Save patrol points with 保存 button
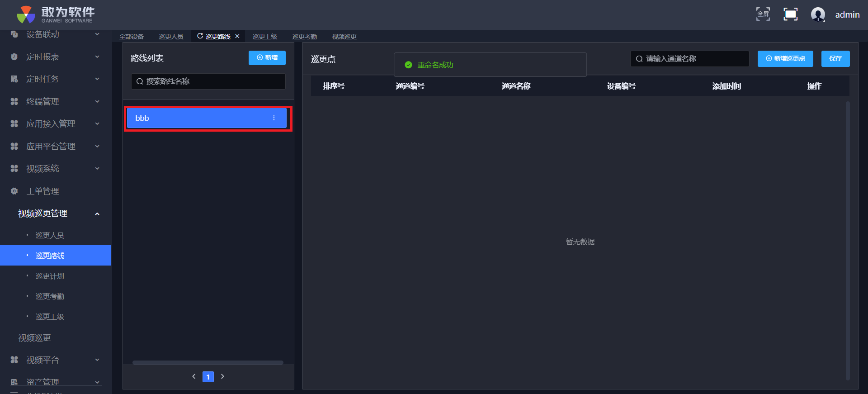Viewport: 868px width, 394px height. tap(835, 59)
